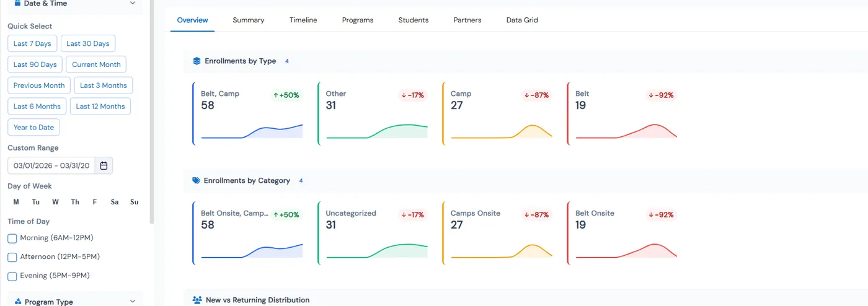The width and height of the screenshot is (868, 306).
Task: Click the -92% badge on Belt card
Action: pos(662,95)
